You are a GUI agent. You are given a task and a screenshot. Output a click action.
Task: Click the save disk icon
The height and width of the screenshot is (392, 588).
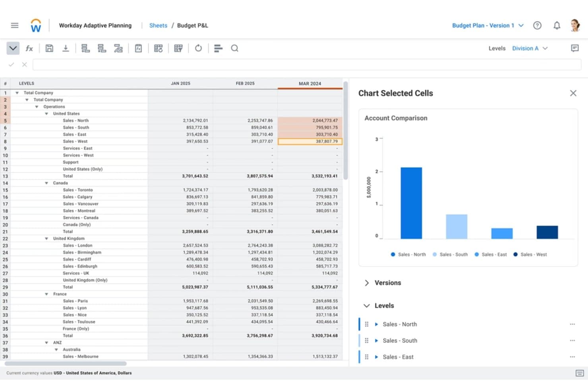[x=49, y=48]
